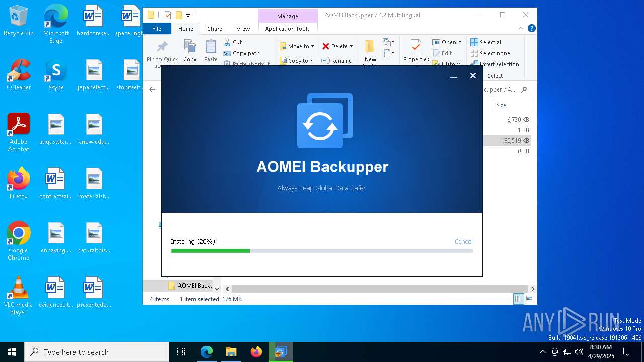Click Select all in Explorer ribbon

coord(487,42)
